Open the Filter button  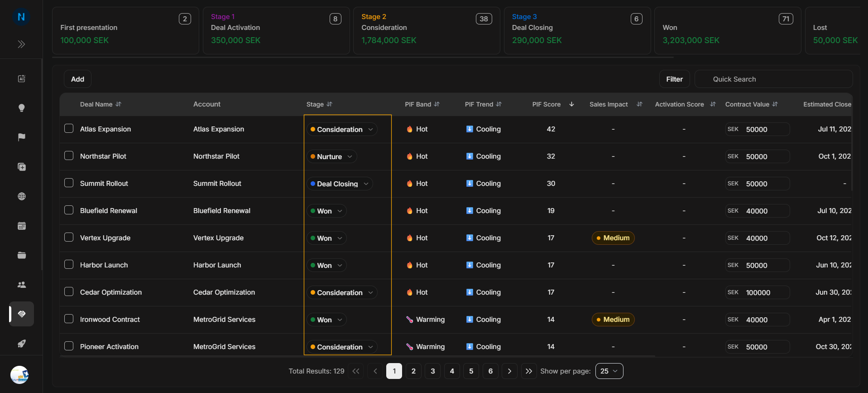click(x=674, y=79)
